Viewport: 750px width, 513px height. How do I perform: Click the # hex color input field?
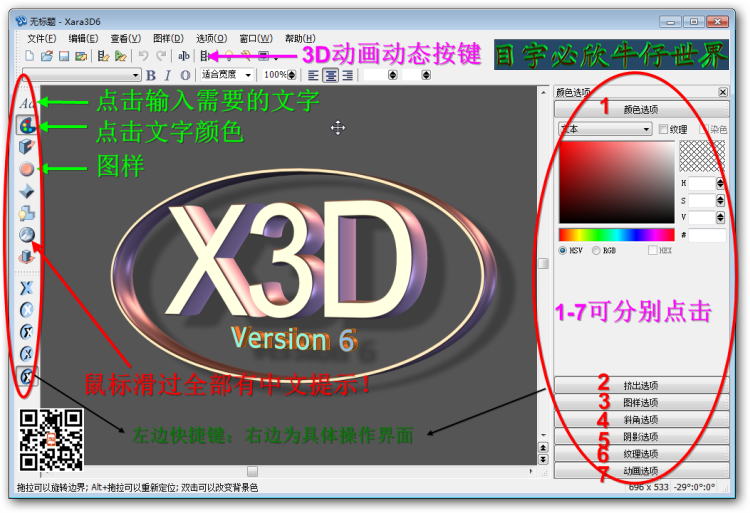click(707, 235)
